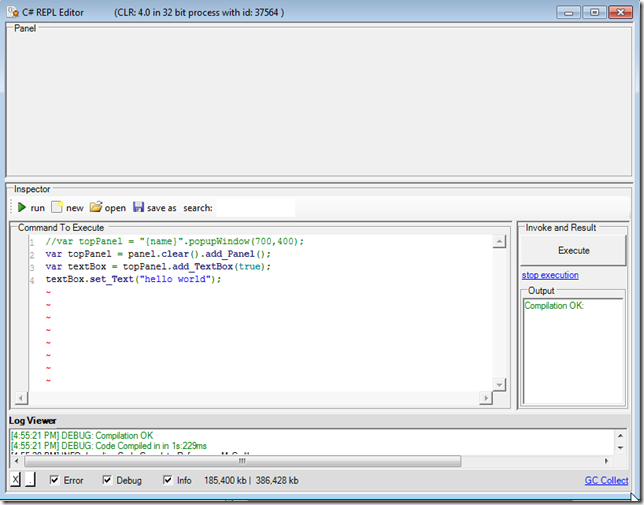Click the X button in log viewer footer
Screen dimensions: 644x505
pos(15,479)
